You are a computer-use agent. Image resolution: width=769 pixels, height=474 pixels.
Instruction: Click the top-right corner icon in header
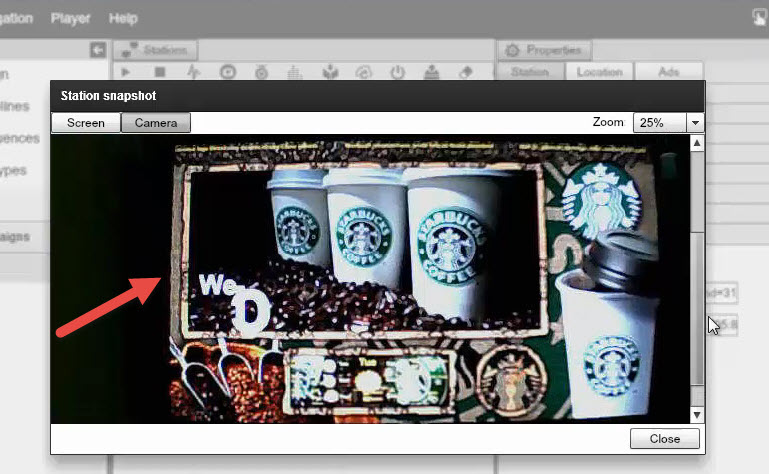point(760,18)
